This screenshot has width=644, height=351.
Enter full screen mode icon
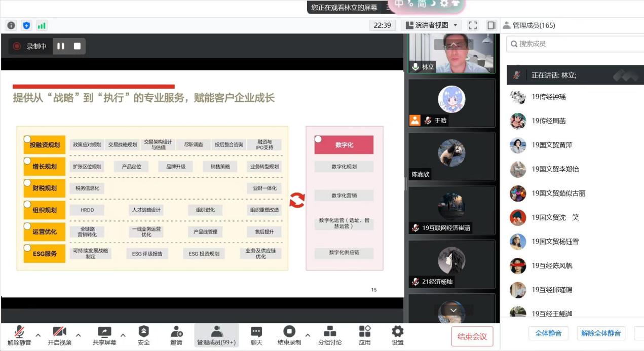[473, 25]
